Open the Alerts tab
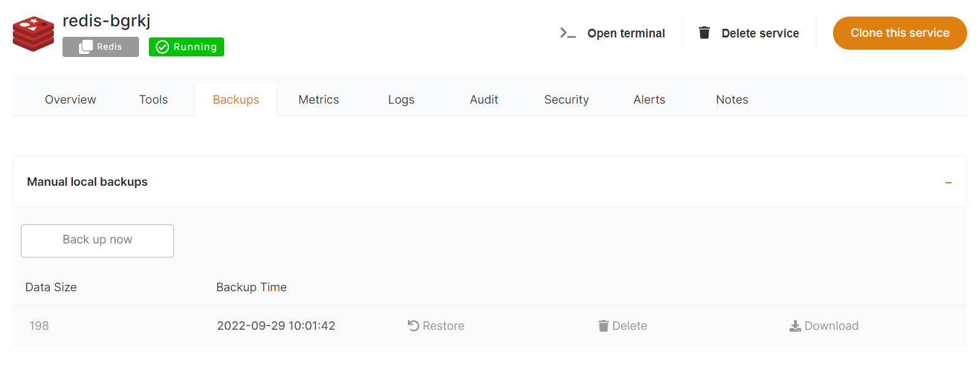This screenshot has width=980, height=366. [x=649, y=100]
